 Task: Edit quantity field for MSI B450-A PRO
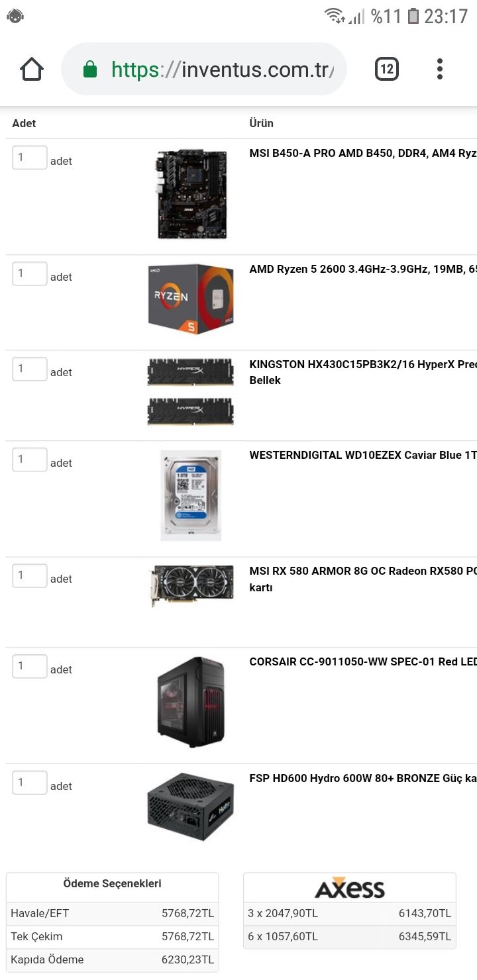30,158
